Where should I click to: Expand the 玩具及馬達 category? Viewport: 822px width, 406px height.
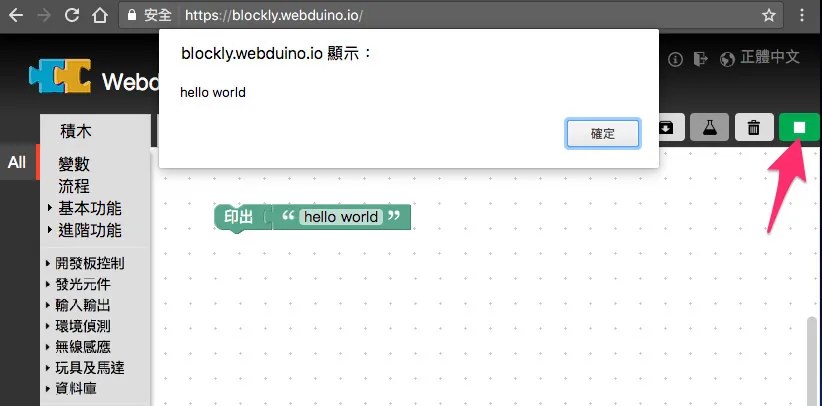(85, 368)
